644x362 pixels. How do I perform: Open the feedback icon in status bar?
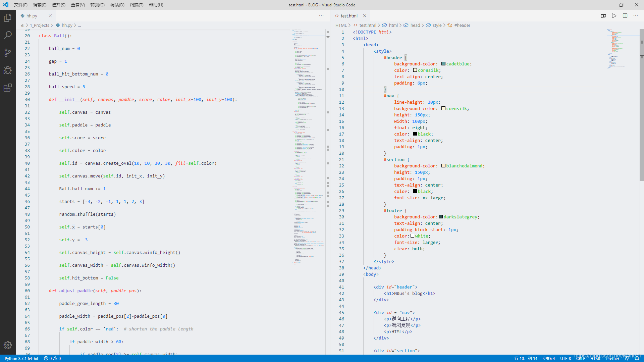coord(627,358)
